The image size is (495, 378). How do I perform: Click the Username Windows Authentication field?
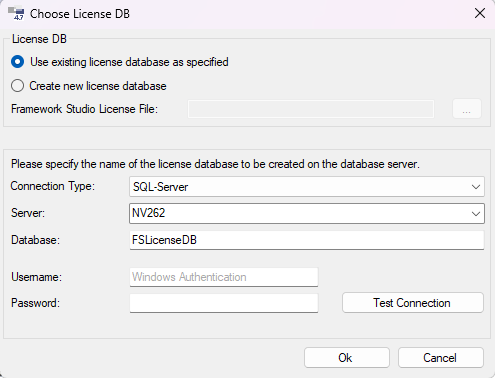point(224,277)
